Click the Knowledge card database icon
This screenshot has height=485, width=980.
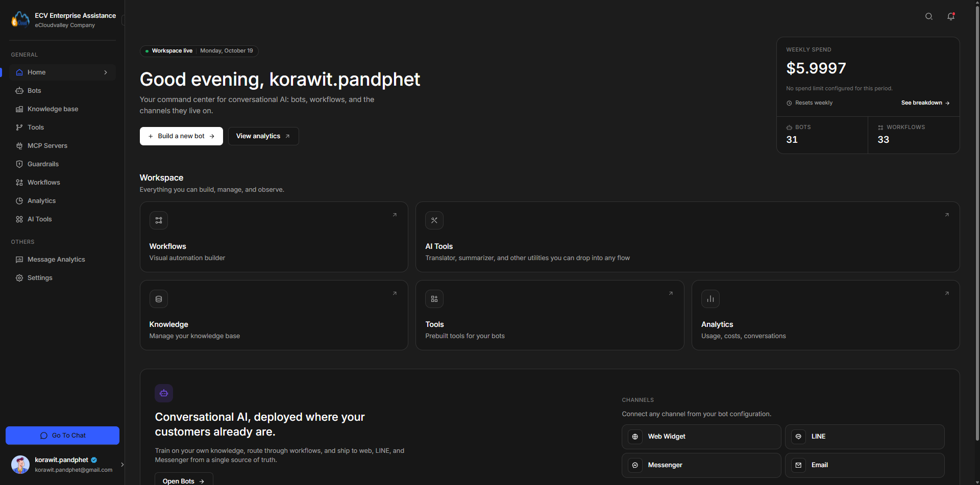tap(159, 299)
